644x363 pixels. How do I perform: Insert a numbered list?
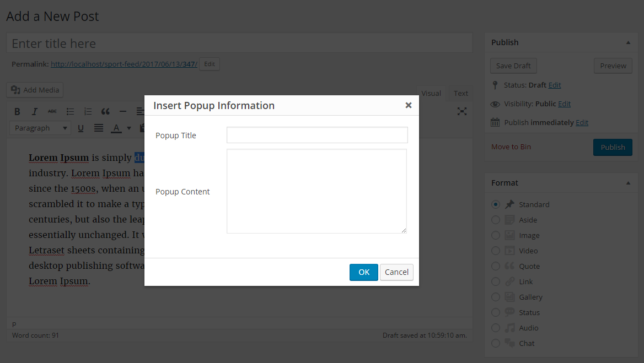(88, 112)
